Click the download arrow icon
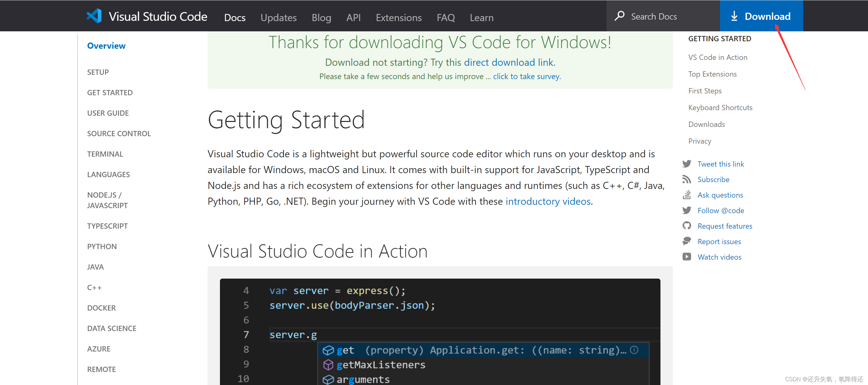The width and height of the screenshot is (868, 385). [x=734, y=16]
